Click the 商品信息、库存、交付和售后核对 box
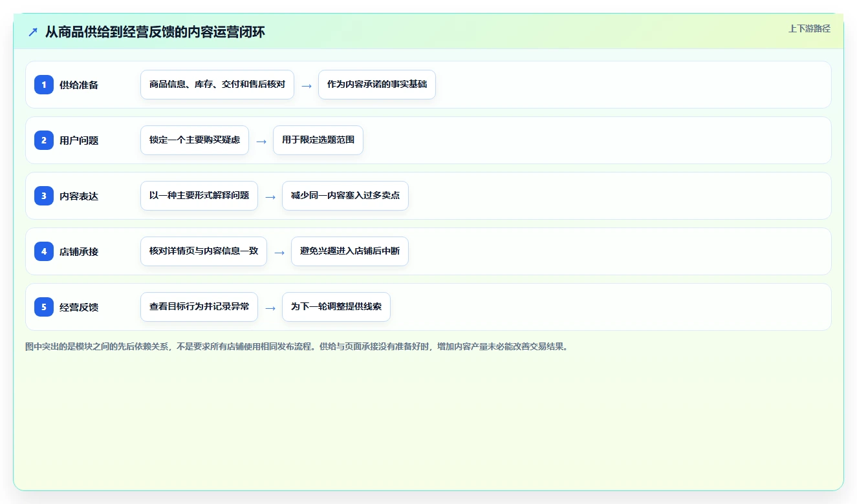The width and height of the screenshot is (857, 504). coord(217,85)
